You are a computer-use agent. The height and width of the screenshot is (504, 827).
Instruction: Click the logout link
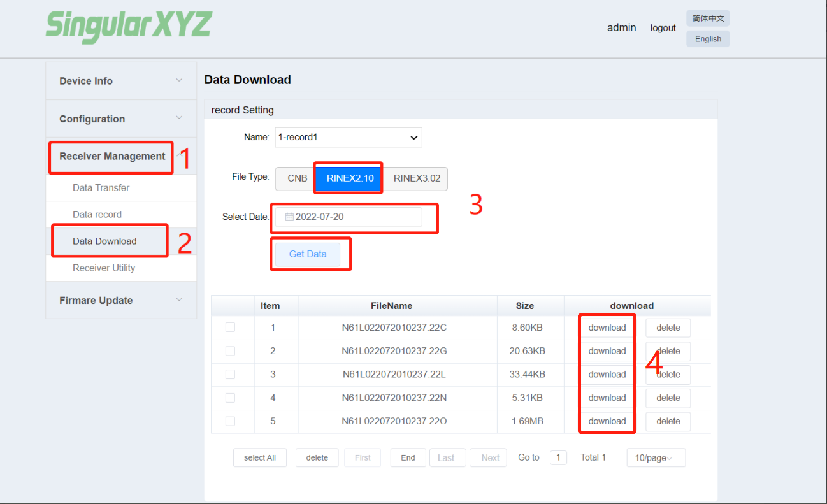(663, 28)
